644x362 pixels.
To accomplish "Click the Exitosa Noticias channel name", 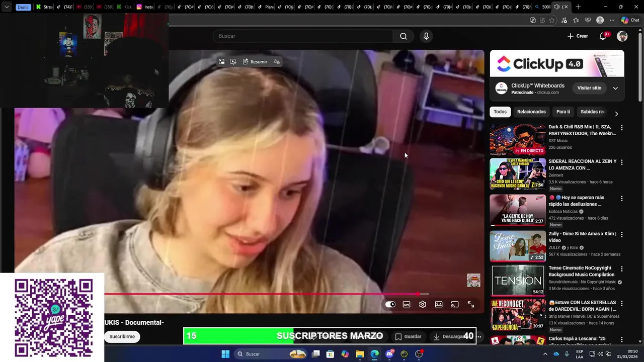I will tap(563, 211).
